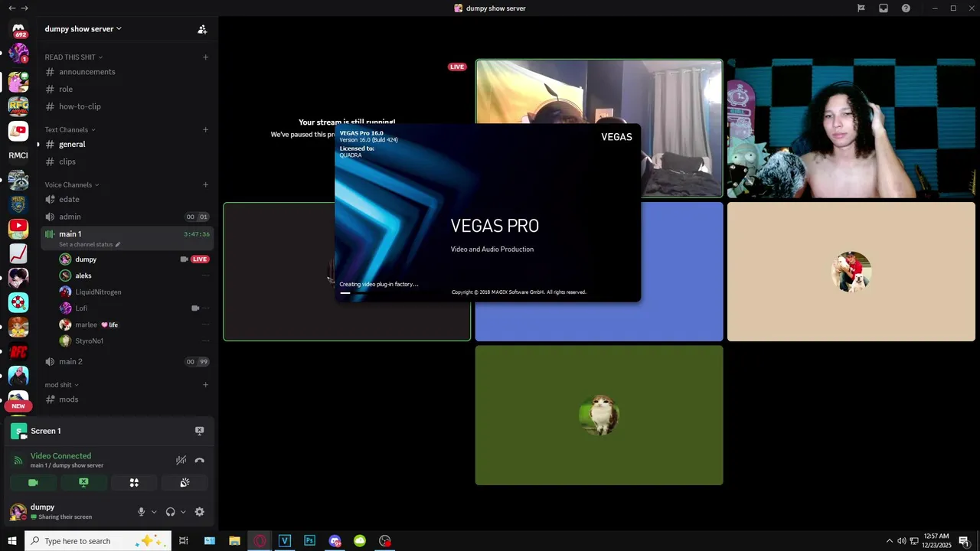Open the red chart server icon
Image resolution: width=980 pixels, height=551 pixels.
[18, 253]
